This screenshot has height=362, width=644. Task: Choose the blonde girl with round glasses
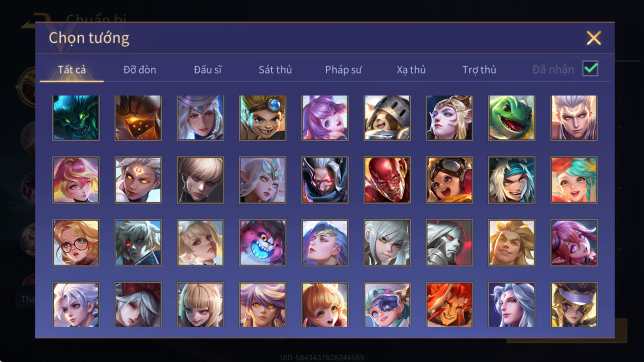pyautogui.click(x=76, y=243)
